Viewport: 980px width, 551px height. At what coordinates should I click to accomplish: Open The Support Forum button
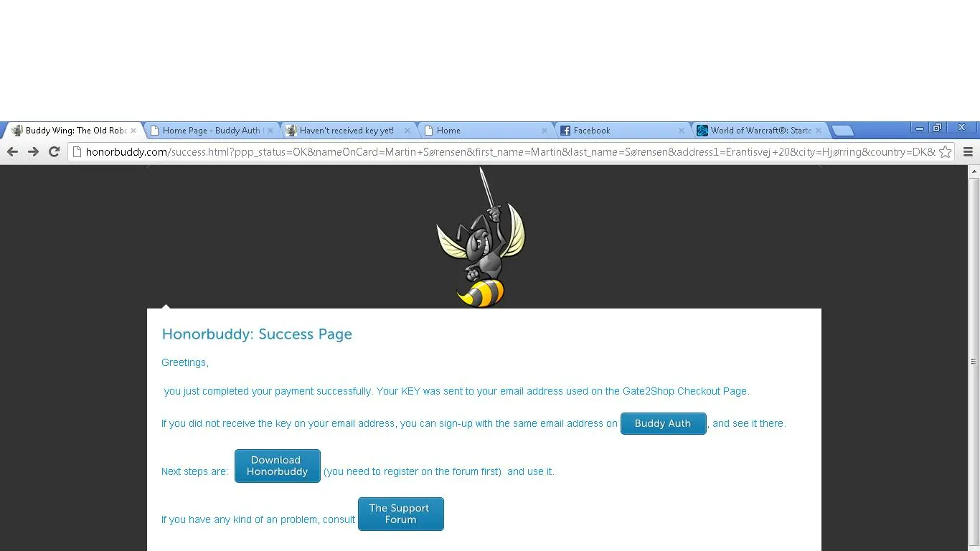tap(400, 514)
